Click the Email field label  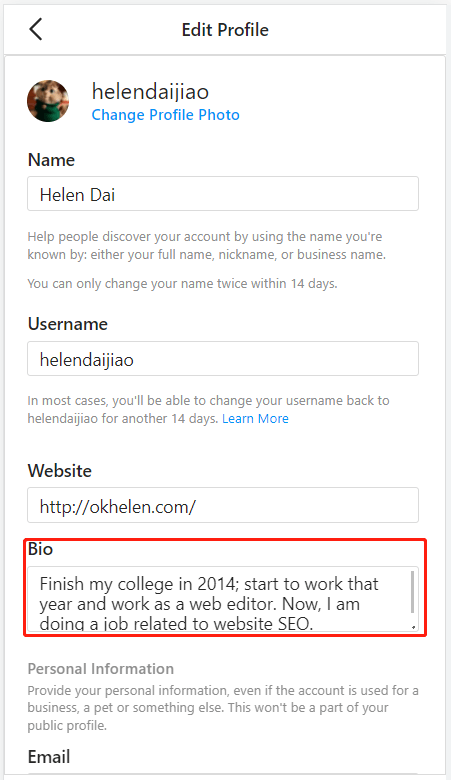[49, 757]
